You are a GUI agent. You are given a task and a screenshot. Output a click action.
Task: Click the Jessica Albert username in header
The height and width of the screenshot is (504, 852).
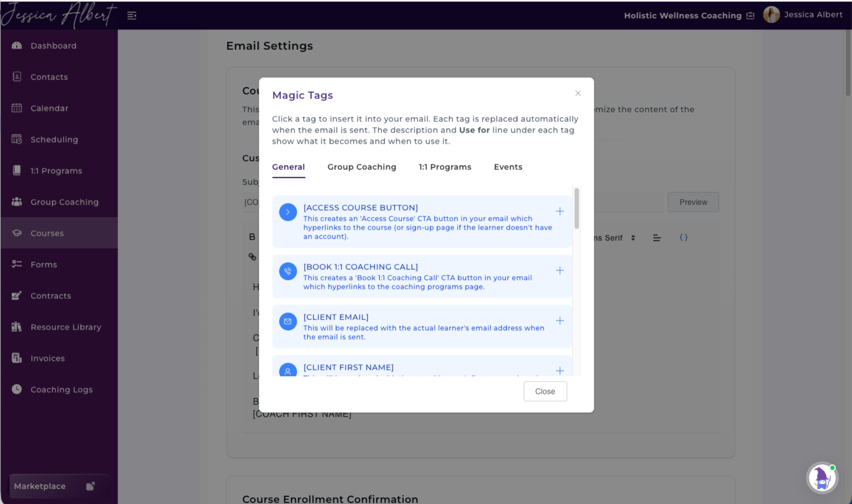pyautogui.click(x=813, y=14)
